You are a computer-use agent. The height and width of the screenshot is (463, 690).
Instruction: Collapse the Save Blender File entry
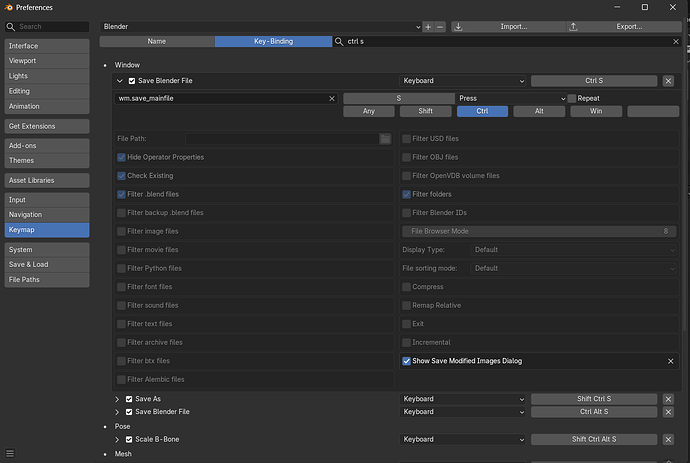coord(119,81)
